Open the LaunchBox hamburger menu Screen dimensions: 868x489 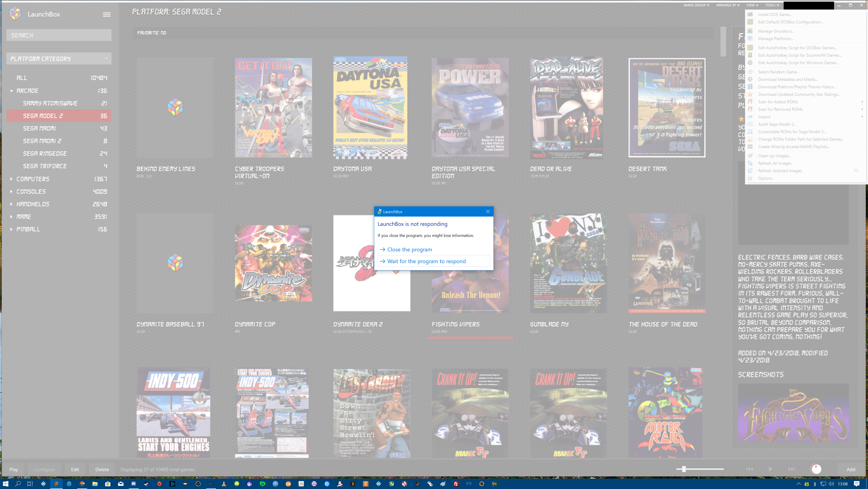(107, 14)
